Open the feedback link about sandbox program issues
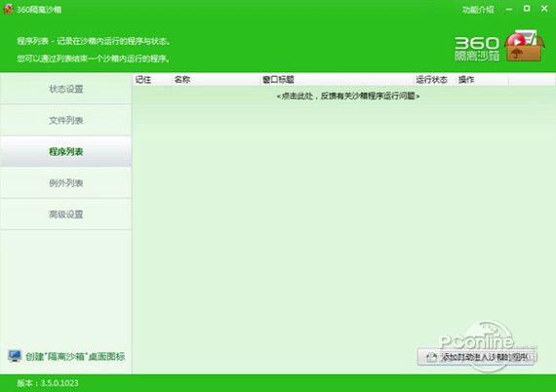Screen dimensions: 556x392 coord(348,97)
